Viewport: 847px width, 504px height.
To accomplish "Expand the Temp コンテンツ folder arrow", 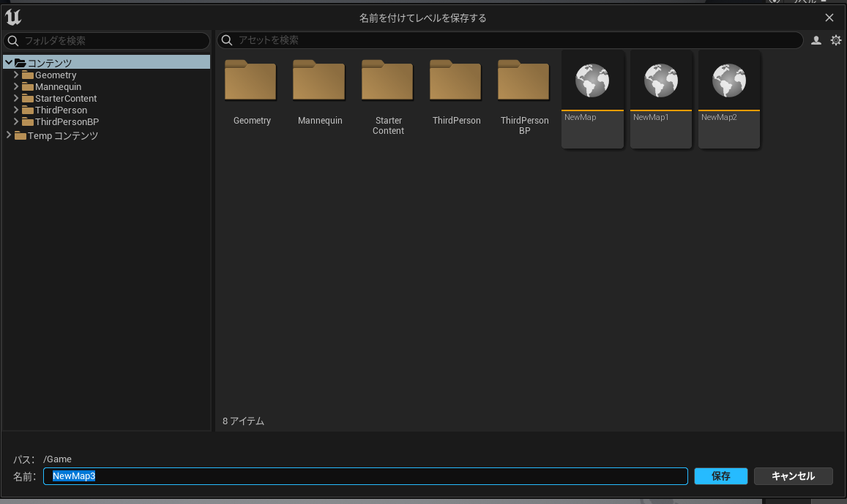I will 9,135.
